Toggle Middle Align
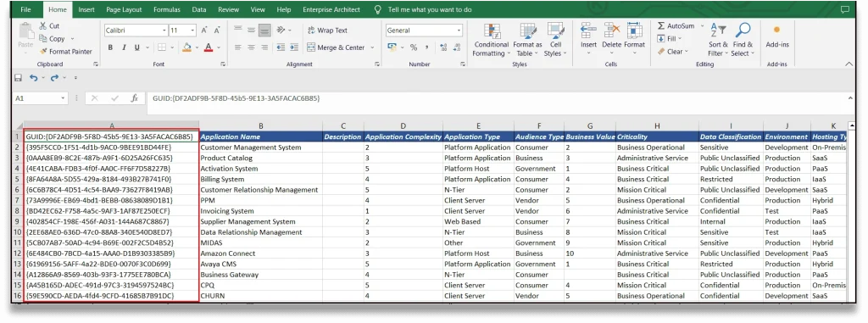The image size is (868, 323). 251,30
